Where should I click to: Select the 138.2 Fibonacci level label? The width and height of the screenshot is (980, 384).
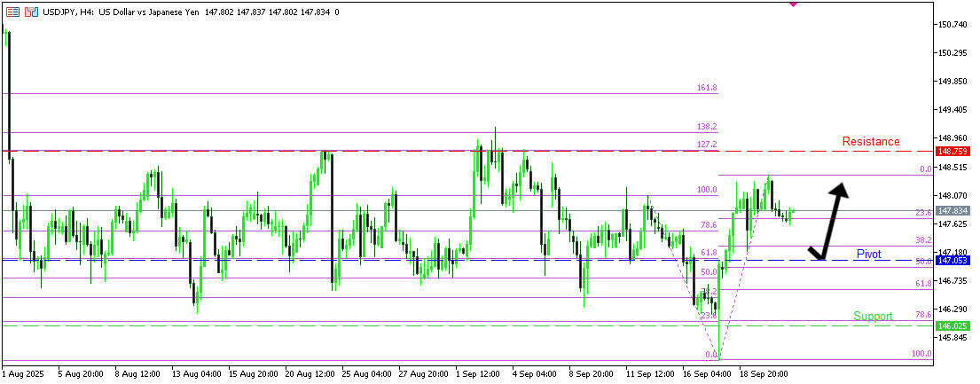pyautogui.click(x=707, y=128)
